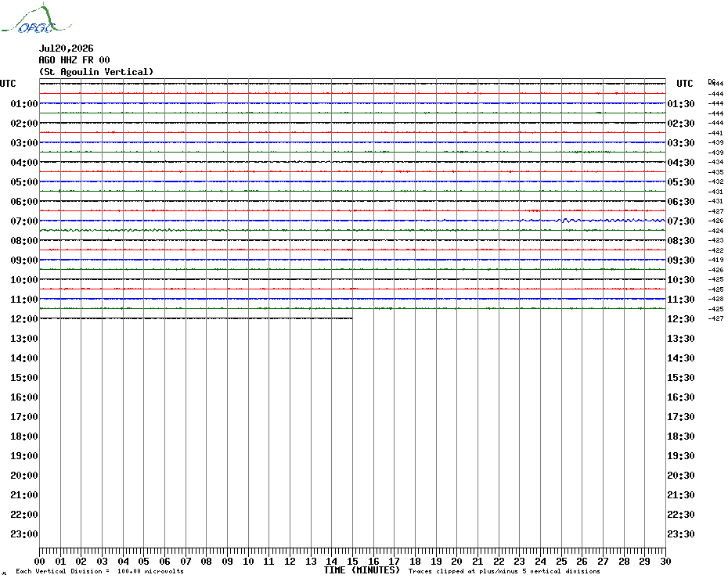This screenshot has width=728, height=582.
Task: Click the partial black trace on 12:00 row
Action: click(196, 318)
